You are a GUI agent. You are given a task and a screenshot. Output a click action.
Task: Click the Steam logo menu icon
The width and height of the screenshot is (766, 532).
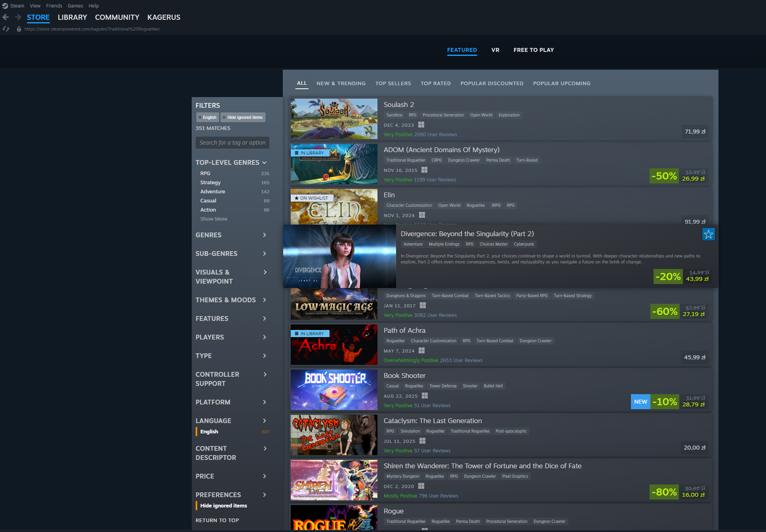5,6
